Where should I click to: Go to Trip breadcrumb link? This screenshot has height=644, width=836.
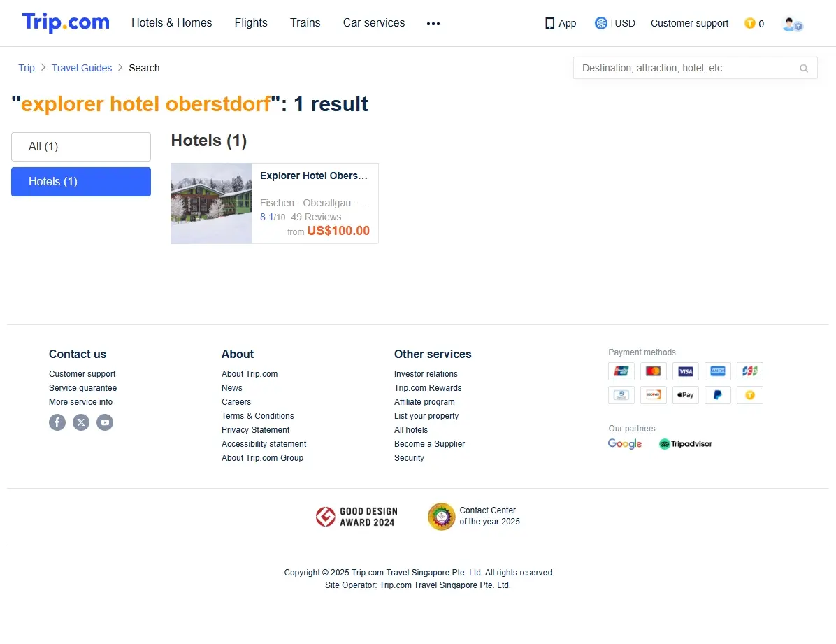point(27,68)
